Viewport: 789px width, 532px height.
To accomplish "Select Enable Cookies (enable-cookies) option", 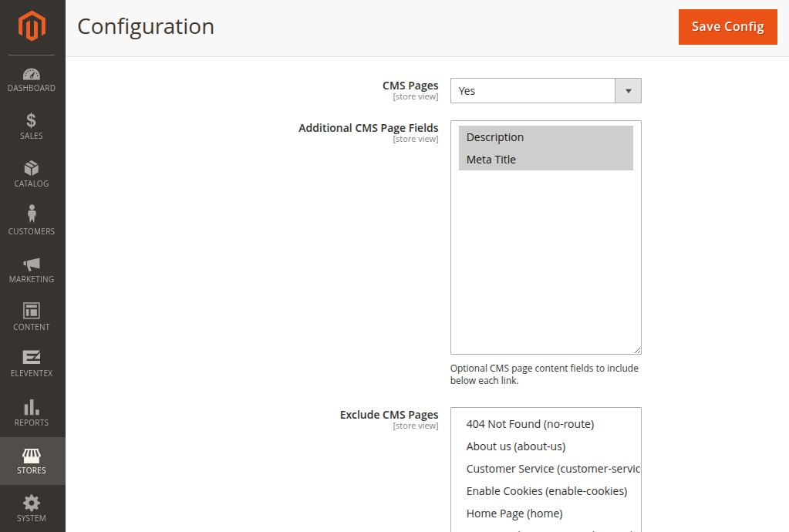I will [547, 491].
